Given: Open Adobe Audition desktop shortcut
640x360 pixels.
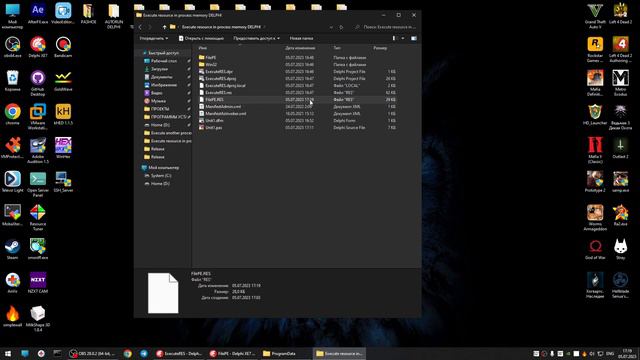Looking at the screenshot, I should pyautogui.click(x=38, y=150).
